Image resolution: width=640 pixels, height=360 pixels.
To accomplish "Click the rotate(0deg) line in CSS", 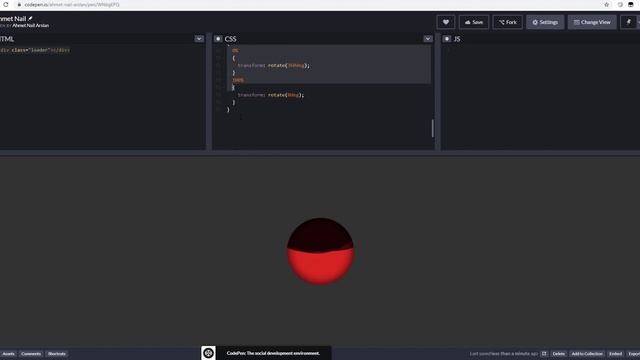I will pyautogui.click(x=271, y=95).
